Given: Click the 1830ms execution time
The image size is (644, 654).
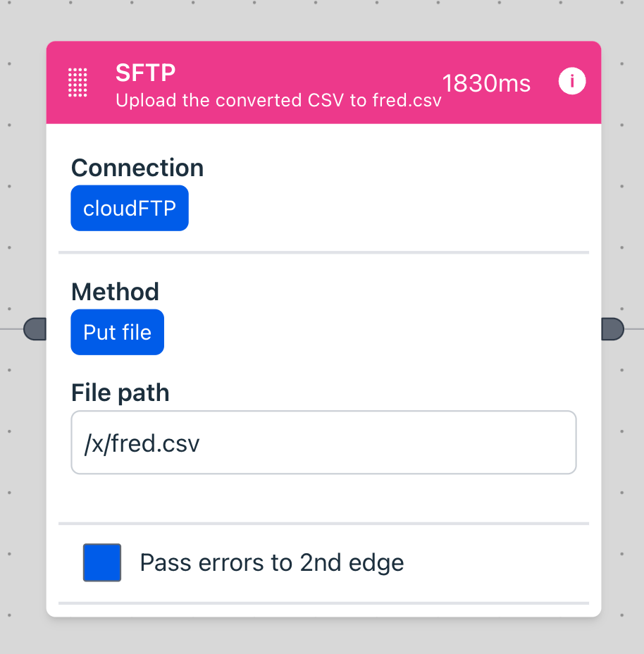Looking at the screenshot, I should pos(486,83).
